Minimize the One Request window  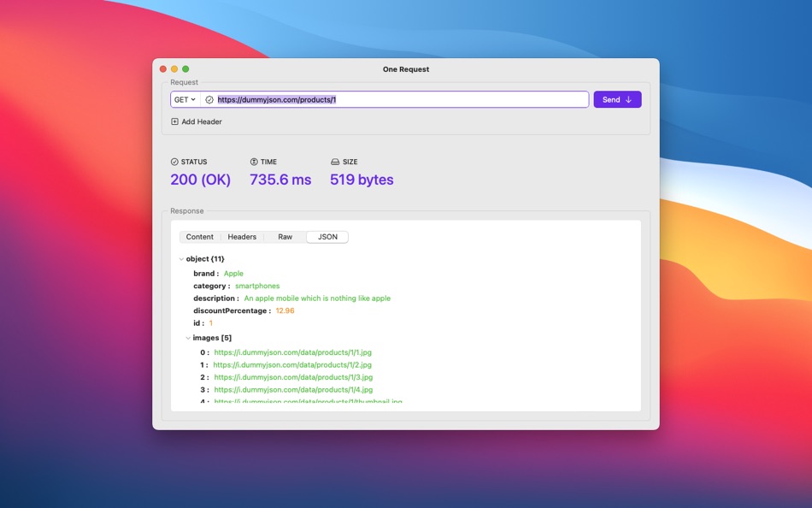click(x=174, y=69)
